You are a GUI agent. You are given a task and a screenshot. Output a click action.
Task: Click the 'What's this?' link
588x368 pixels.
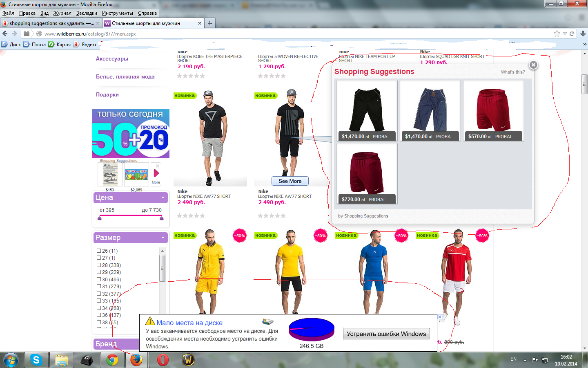pyautogui.click(x=513, y=72)
